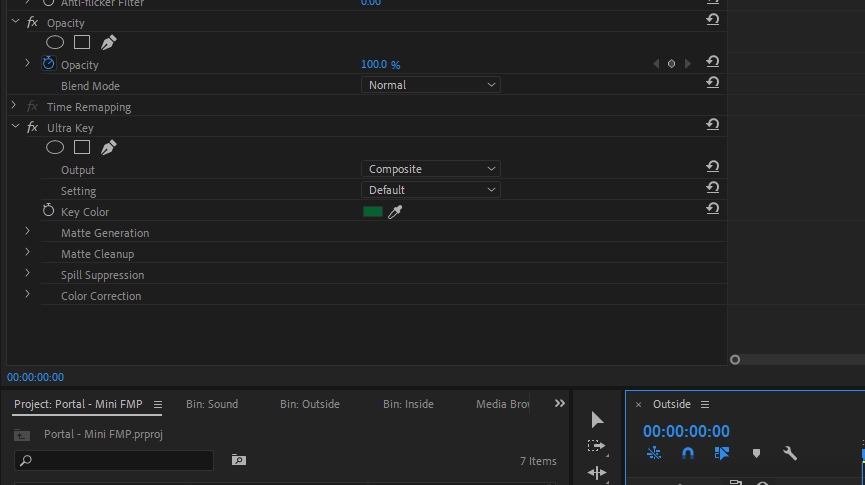Image resolution: width=865 pixels, height=485 pixels.
Task: Switch to Project: Portal - Mini FMP tab
Action: (78, 404)
